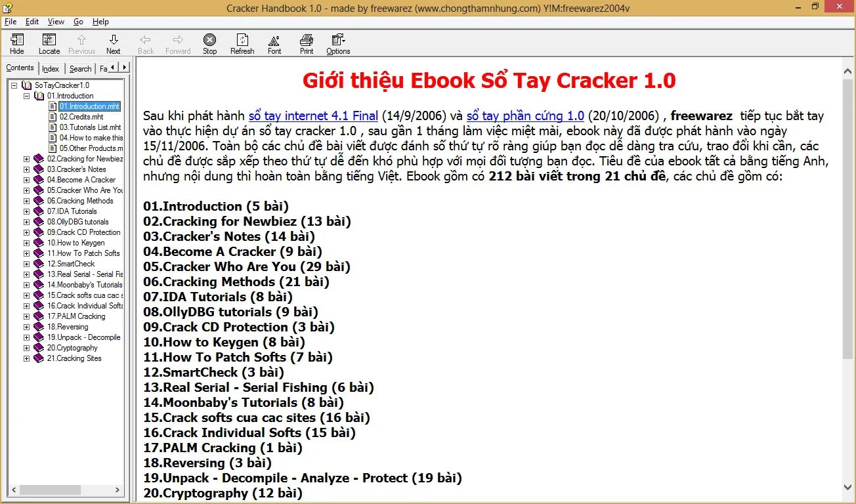Click the book icon beside 12.SmartCheck

click(x=39, y=264)
